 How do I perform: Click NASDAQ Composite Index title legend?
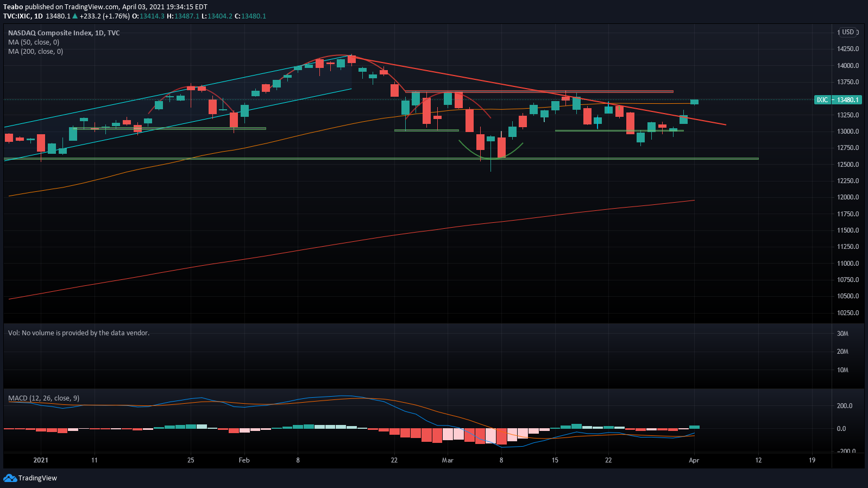click(x=64, y=33)
